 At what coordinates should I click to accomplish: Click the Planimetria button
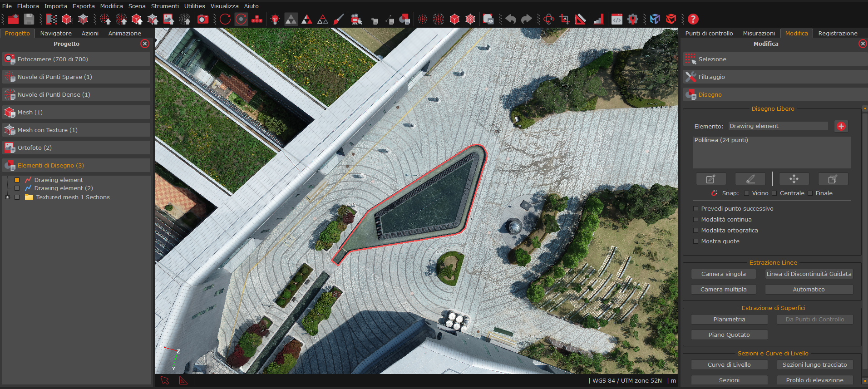coord(729,319)
